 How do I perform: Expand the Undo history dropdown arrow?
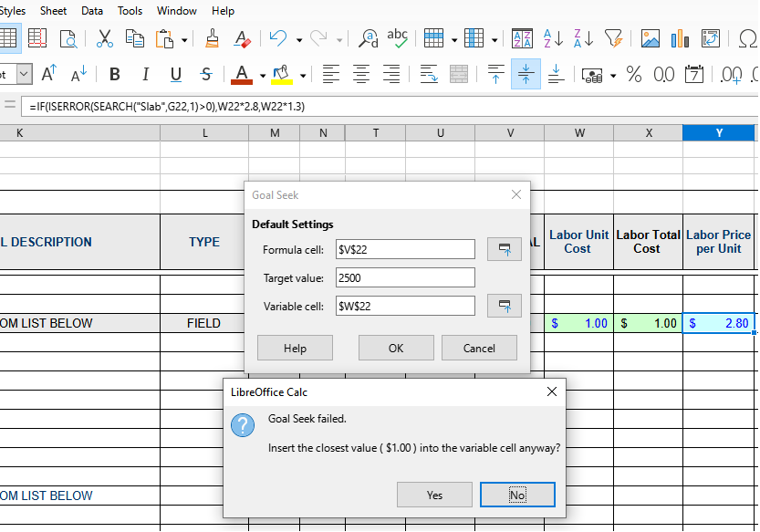point(299,40)
